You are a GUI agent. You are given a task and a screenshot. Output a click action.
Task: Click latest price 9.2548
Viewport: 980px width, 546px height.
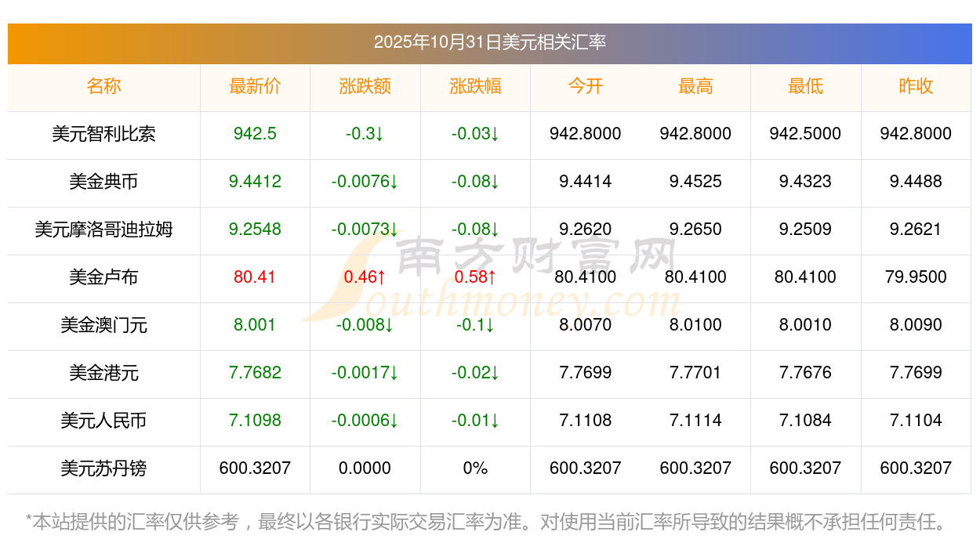click(255, 230)
